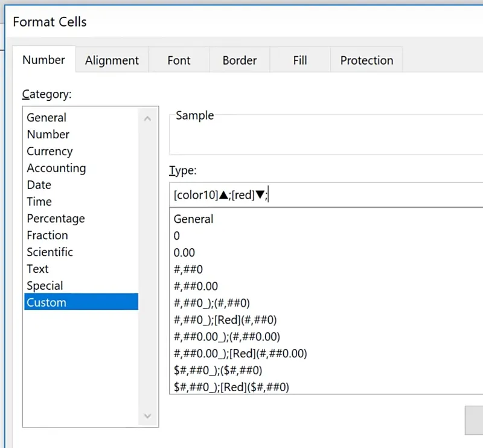Viewport: 483px width, 448px height.
Task: Switch to the Border tab
Action: (239, 60)
